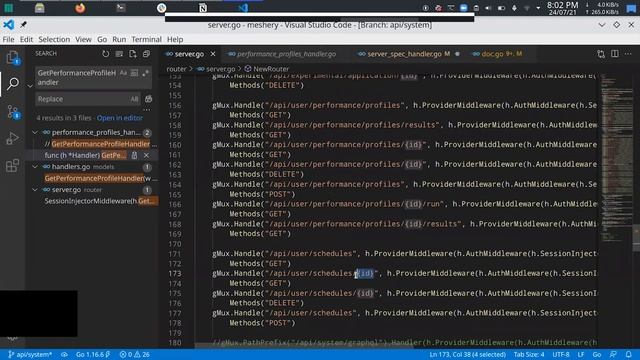
Task: Click the feedback icon in status bar
Action: (613, 354)
